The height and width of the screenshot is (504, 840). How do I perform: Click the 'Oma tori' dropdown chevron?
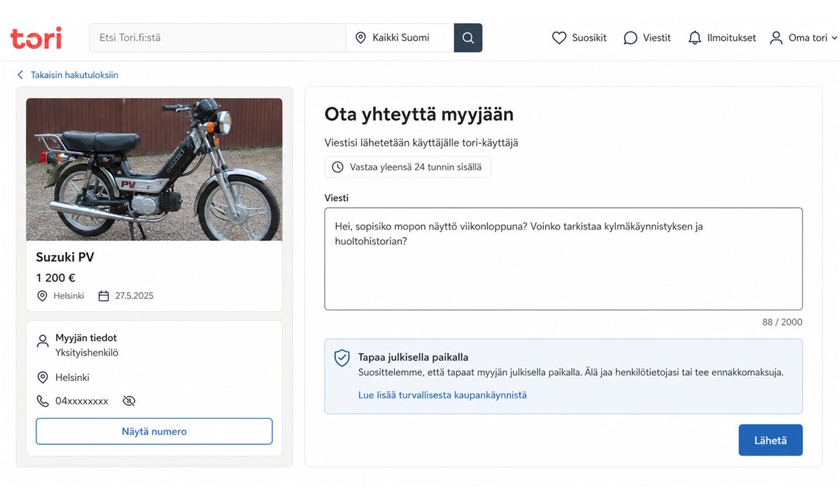(x=834, y=38)
